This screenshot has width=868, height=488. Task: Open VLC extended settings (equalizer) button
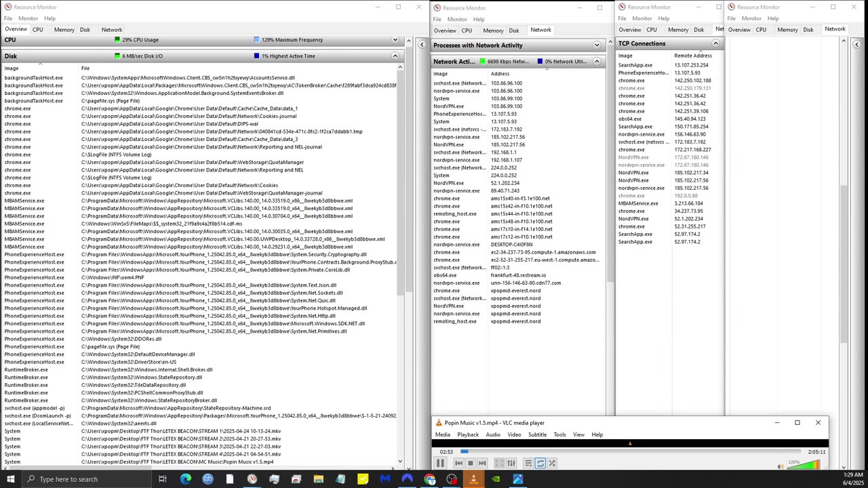(x=511, y=464)
